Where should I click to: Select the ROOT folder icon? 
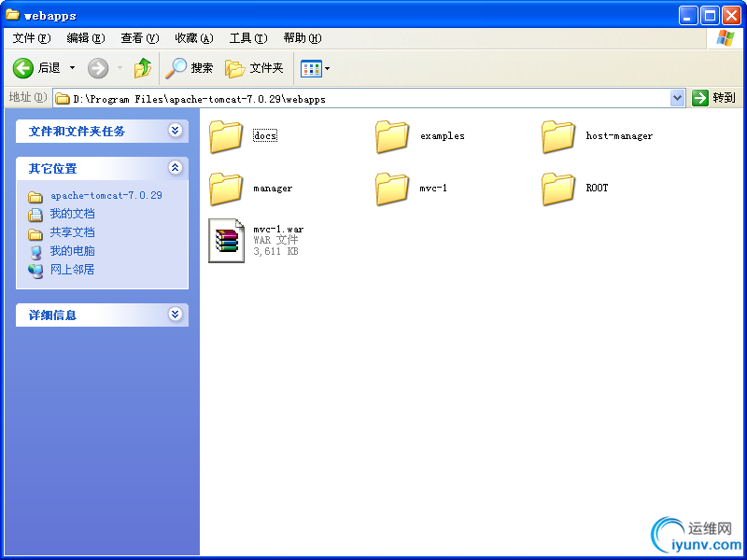(x=558, y=189)
